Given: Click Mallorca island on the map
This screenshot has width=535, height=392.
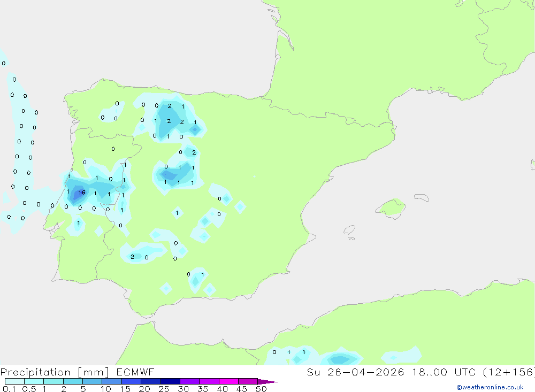Looking at the screenshot, I should coord(391,208).
